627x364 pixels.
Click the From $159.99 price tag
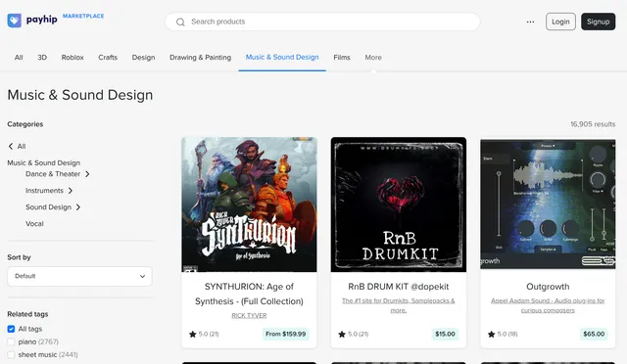pos(285,334)
